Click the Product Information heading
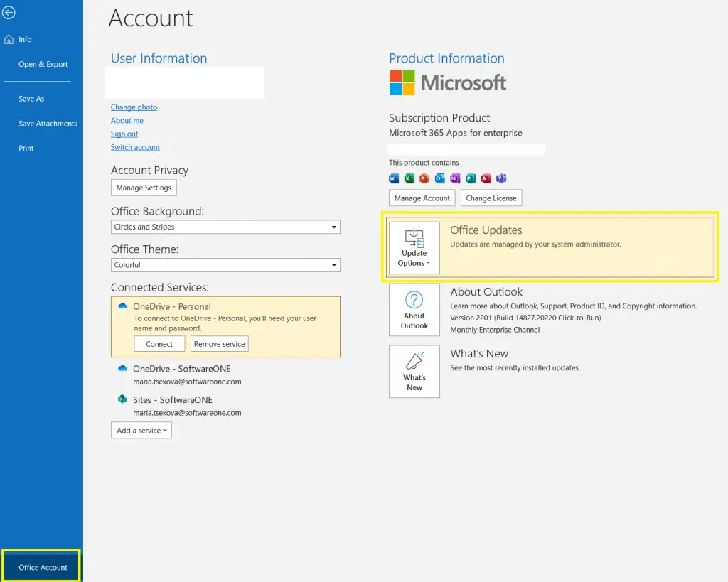This screenshot has width=728, height=582. [x=446, y=58]
